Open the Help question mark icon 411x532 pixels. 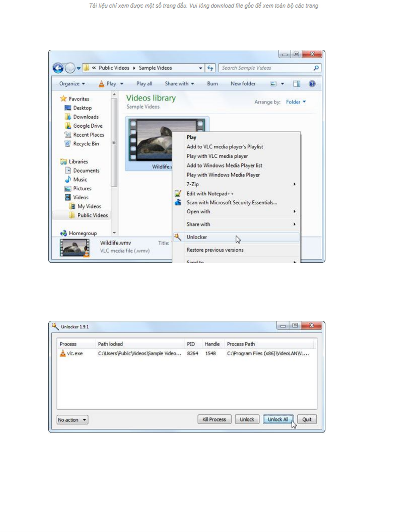point(312,84)
